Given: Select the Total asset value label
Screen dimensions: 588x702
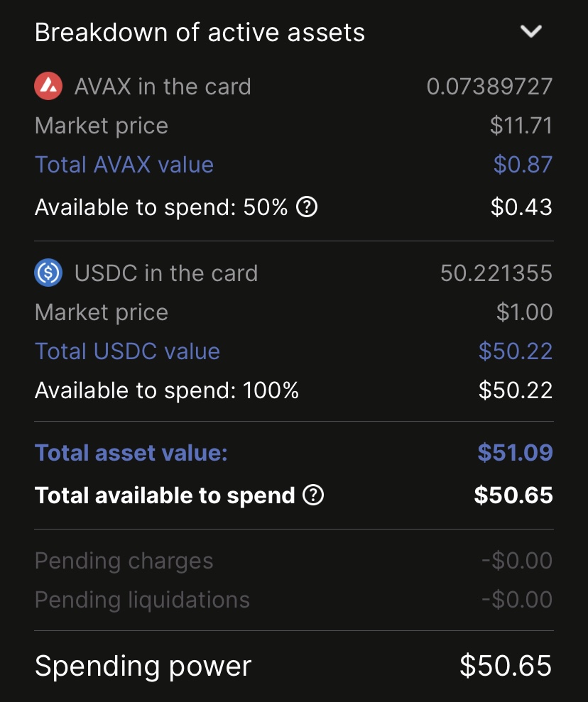Looking at the screenshot, I should [x=131, y=453].
